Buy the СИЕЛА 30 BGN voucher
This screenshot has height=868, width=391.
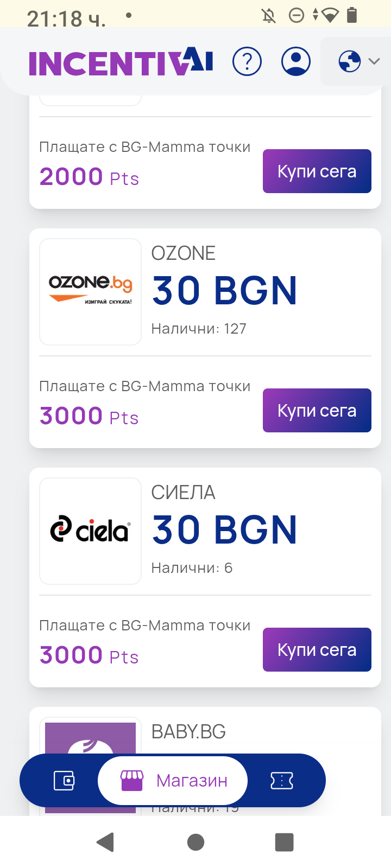[x=317, y=650]
